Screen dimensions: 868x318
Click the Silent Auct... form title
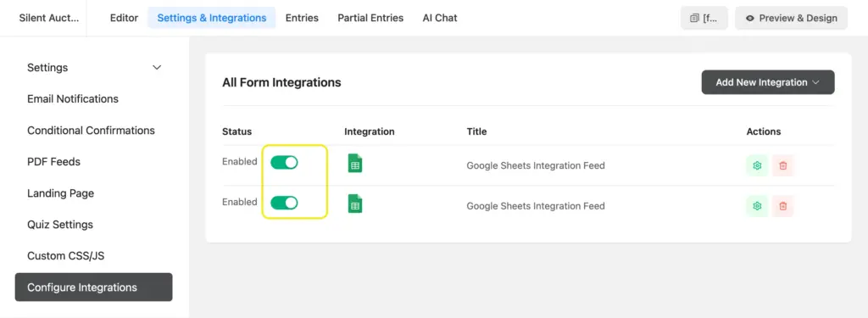48,18
